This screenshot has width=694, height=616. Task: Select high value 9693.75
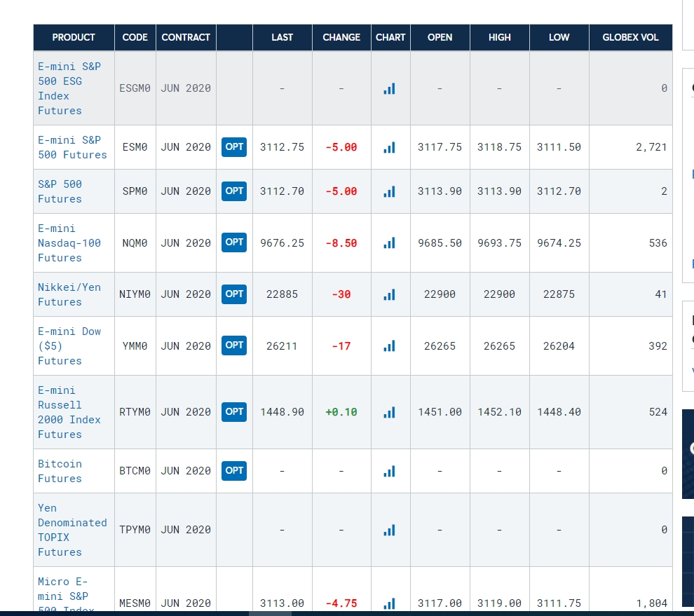coord(499,243)
